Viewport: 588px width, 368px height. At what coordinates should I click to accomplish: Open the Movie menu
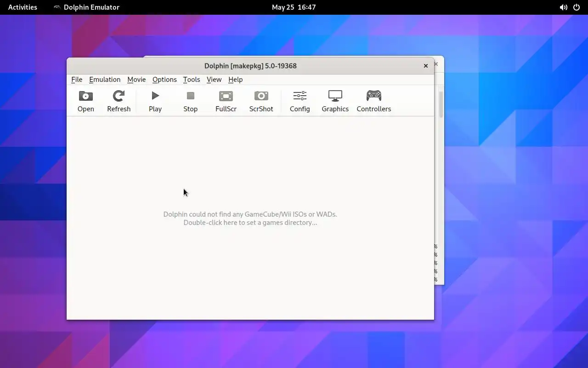(x=136, y=80)
